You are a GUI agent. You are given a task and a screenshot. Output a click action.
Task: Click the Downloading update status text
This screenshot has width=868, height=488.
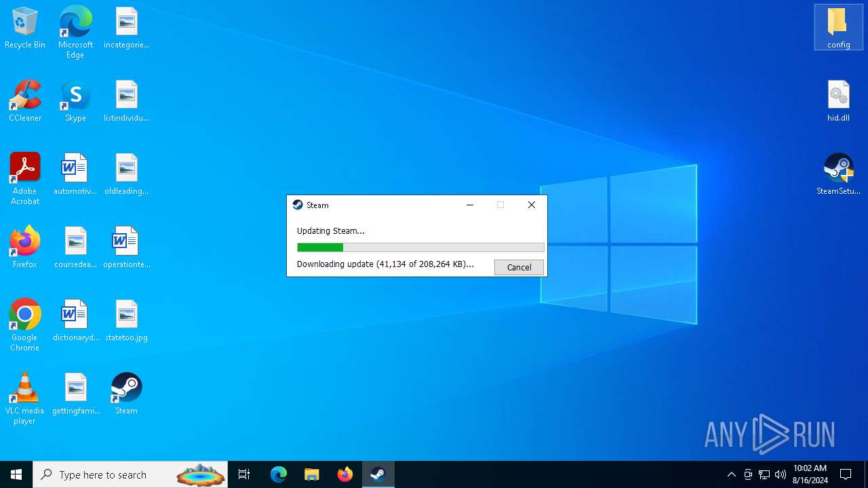[385, 264]
